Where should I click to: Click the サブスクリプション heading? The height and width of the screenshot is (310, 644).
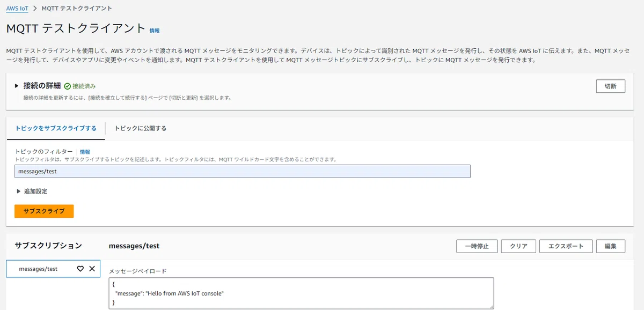pos(48,246)
